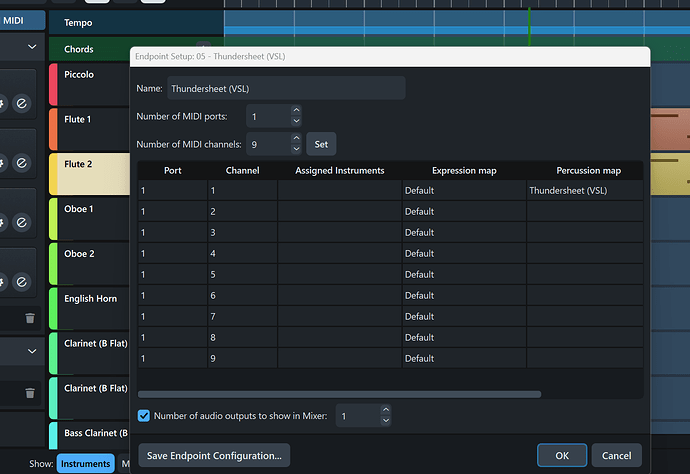Click the audio outputs number field
690x474 pixels.
358,415
